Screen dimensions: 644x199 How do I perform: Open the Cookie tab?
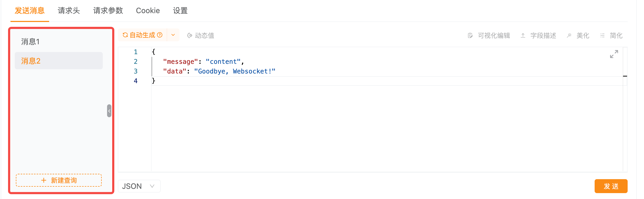(x=148, y=11)
